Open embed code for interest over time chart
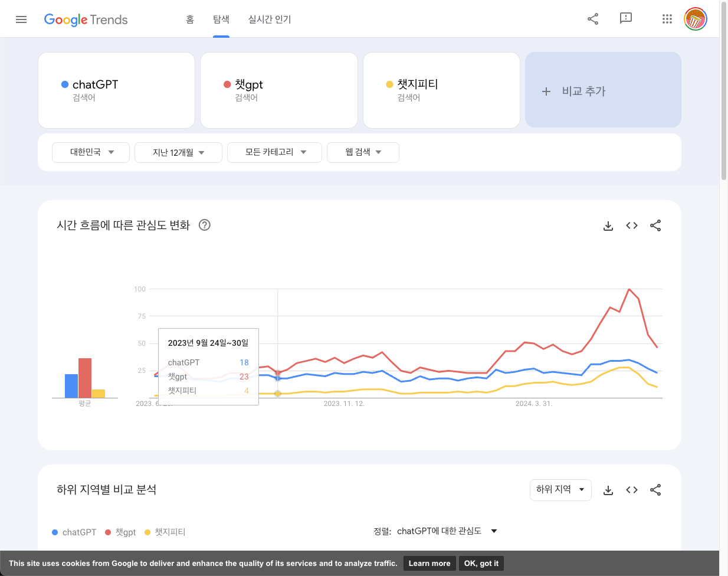 632,225
